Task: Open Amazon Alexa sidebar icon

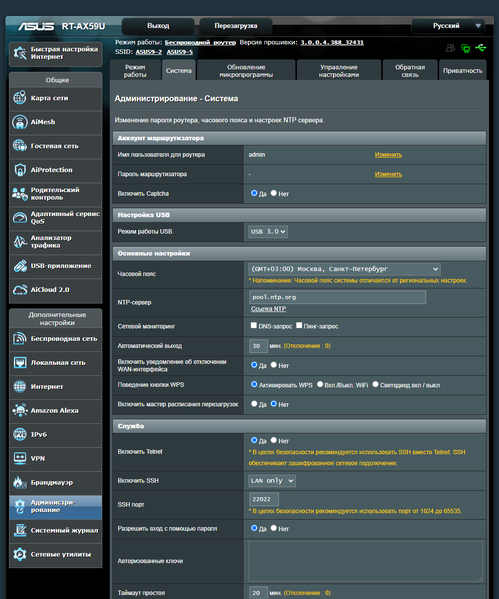Action: [x=20, y=410]
